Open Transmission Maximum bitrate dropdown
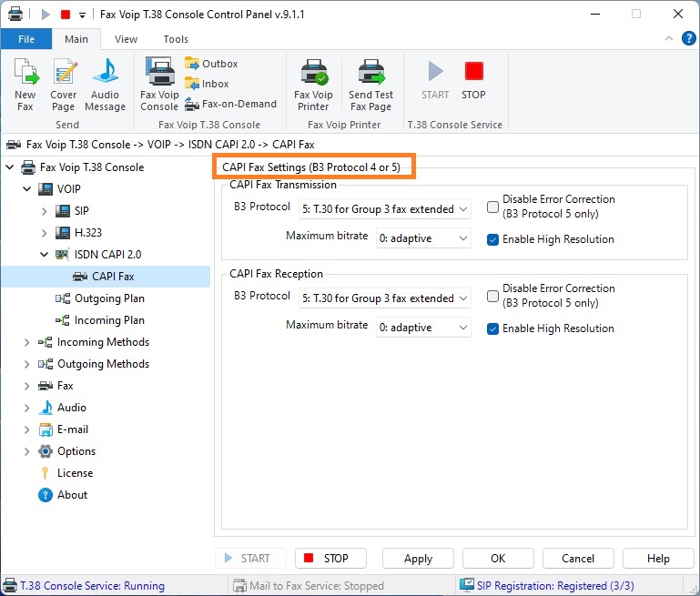 [x=423, y=238]
